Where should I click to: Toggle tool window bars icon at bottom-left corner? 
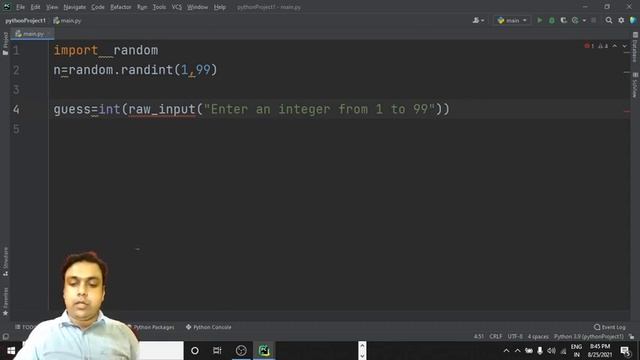[x=6, y=337]
